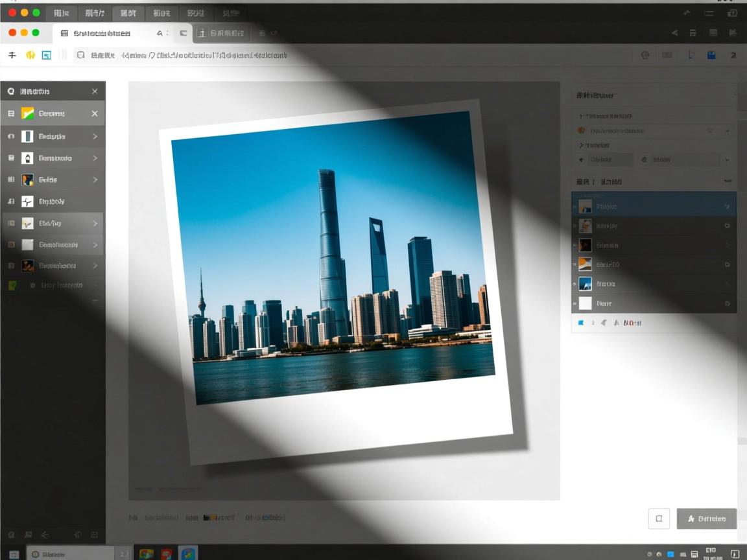This screenshot has width=747, height=560.
Task: Click the globe icon in the top-right toolbar
Action: pos(645,55)
